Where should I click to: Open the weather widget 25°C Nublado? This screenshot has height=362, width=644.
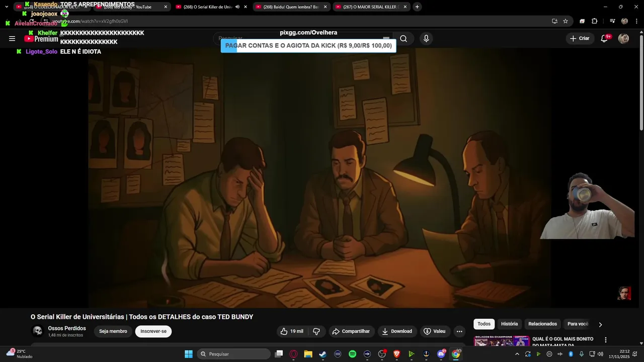(x=19, y=354)
